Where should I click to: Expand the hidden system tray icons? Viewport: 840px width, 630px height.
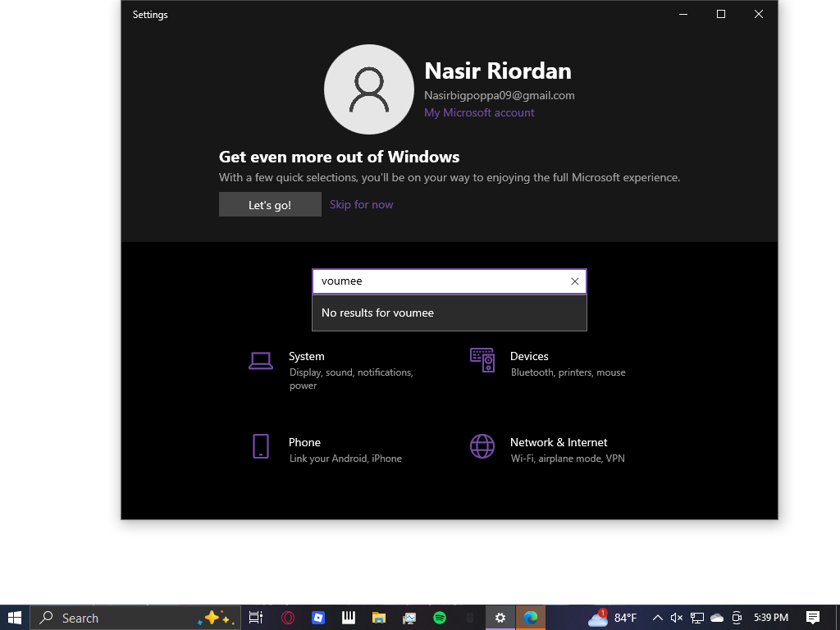(657, 618)
